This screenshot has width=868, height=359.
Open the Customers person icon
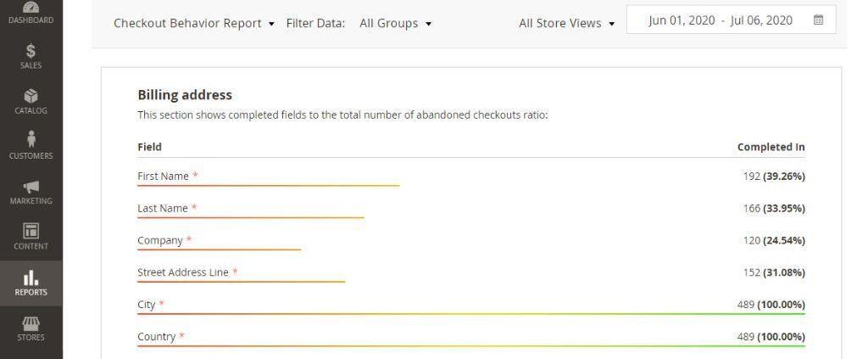pos(31,139)
